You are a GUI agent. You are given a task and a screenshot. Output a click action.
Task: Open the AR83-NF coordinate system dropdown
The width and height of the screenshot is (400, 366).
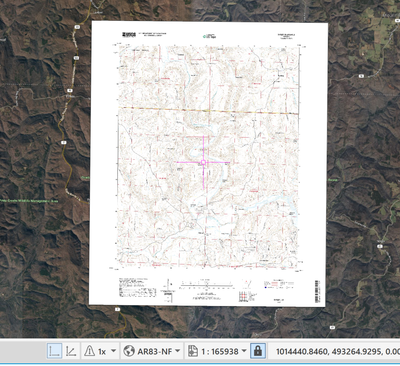pyautogui.click(x=178, y=351)
